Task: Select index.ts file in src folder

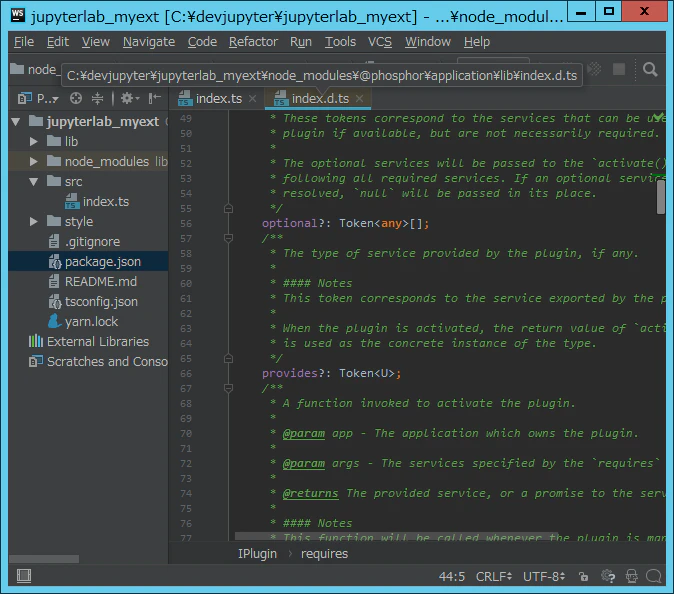Action: (x=97, y=202)
